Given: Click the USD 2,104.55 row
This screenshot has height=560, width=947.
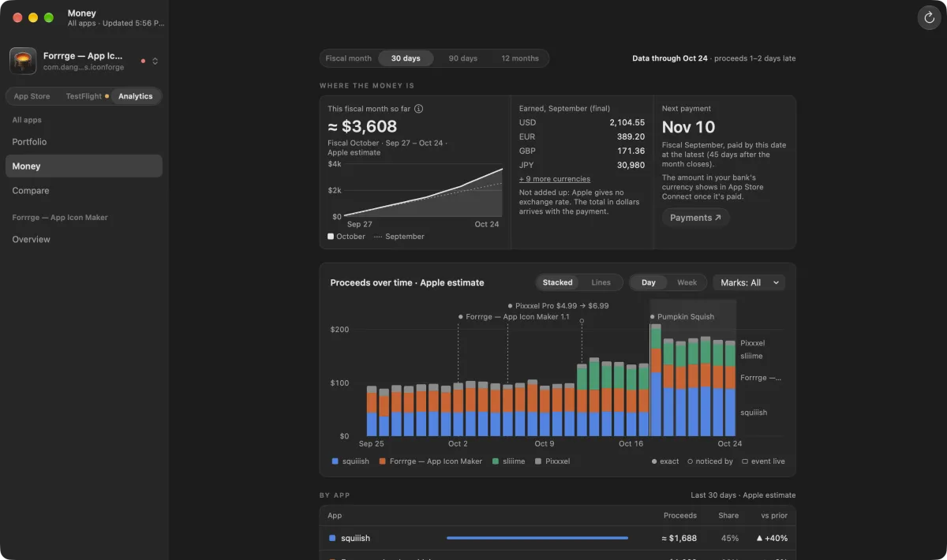Looking at the screenshot, I should [x=582, y=122].
